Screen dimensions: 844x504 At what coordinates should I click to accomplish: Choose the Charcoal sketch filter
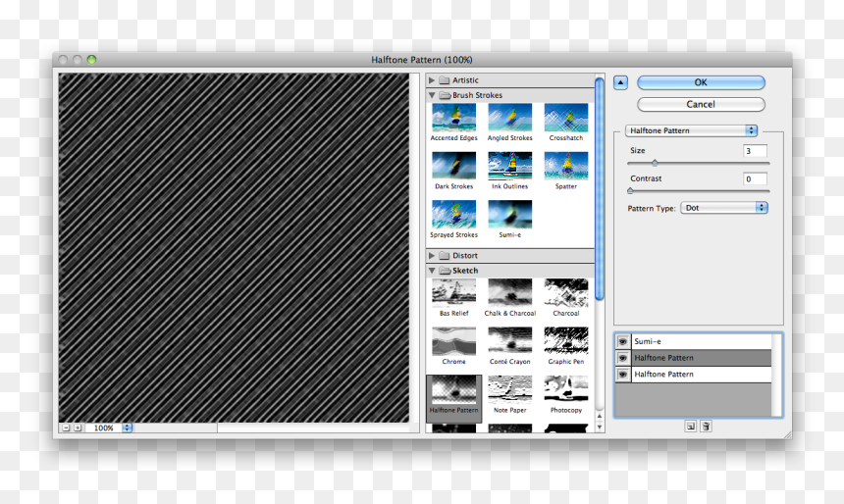(x=565, y=292)
